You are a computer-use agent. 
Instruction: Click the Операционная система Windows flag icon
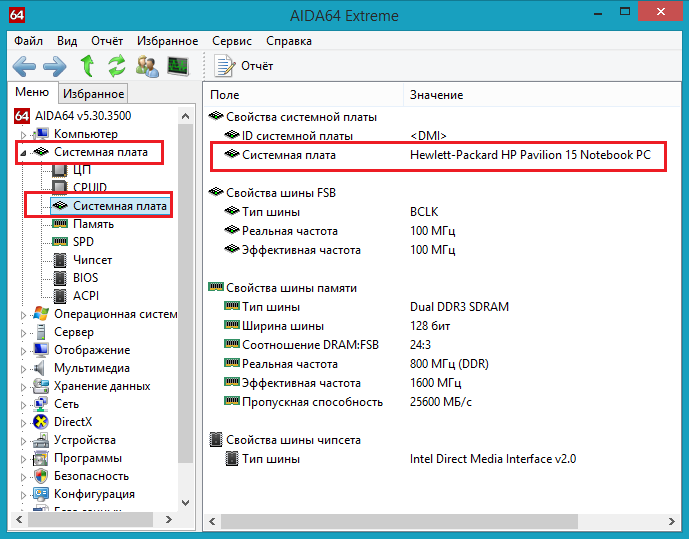(x=41, y=314)
